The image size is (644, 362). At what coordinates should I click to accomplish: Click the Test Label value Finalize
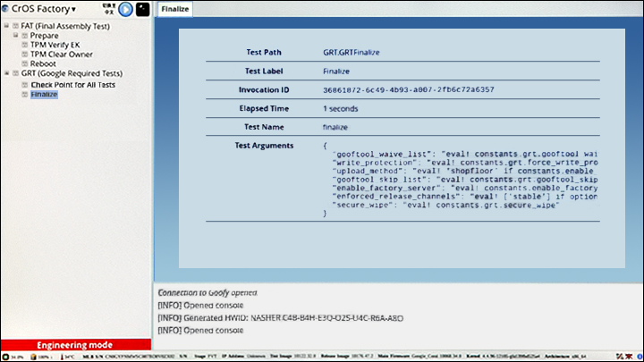(336, 71)
